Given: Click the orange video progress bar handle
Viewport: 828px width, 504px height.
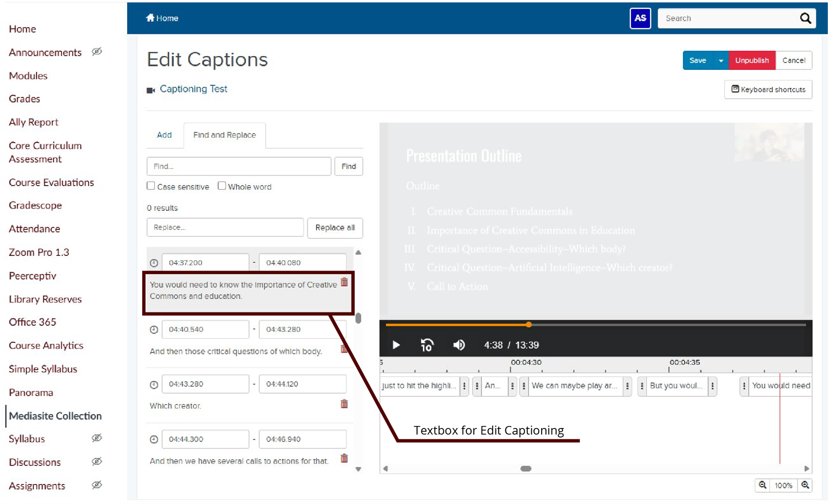Looking at the screenshot, I should click(529, 325).
